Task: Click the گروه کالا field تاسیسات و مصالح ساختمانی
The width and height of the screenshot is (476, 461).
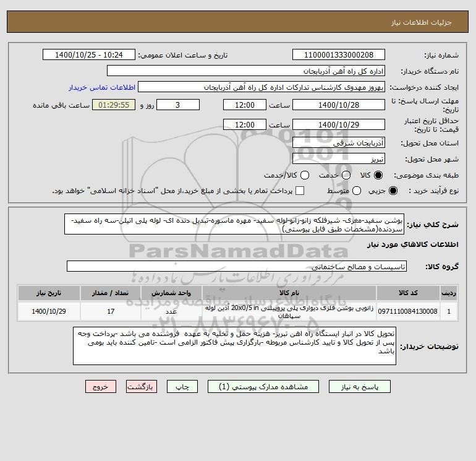Action: tap(237, 266)
